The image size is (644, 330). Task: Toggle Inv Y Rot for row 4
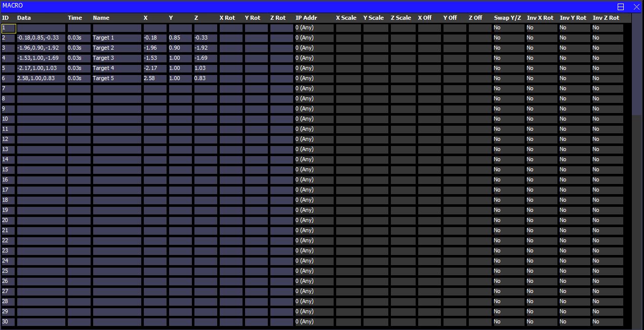574,58
